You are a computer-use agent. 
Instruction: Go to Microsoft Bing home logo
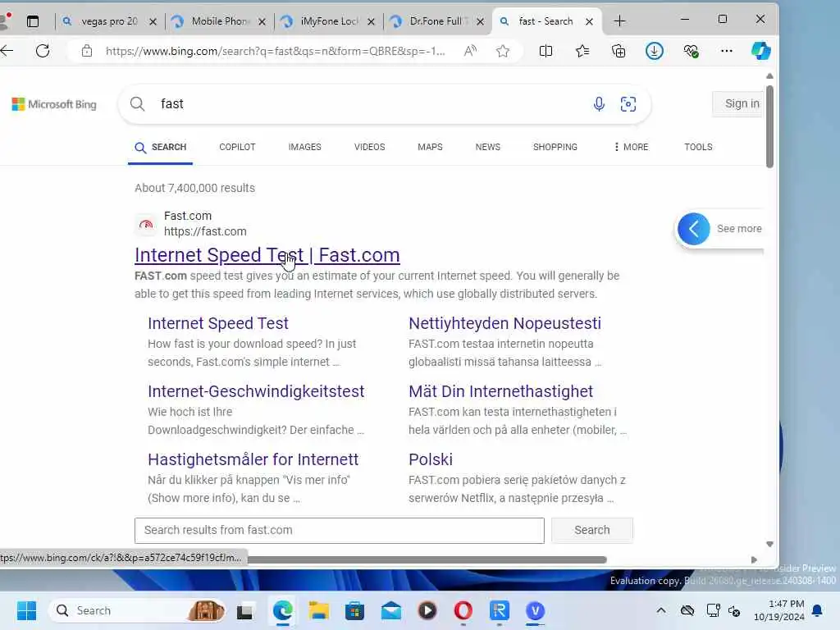tap(54, 104)
